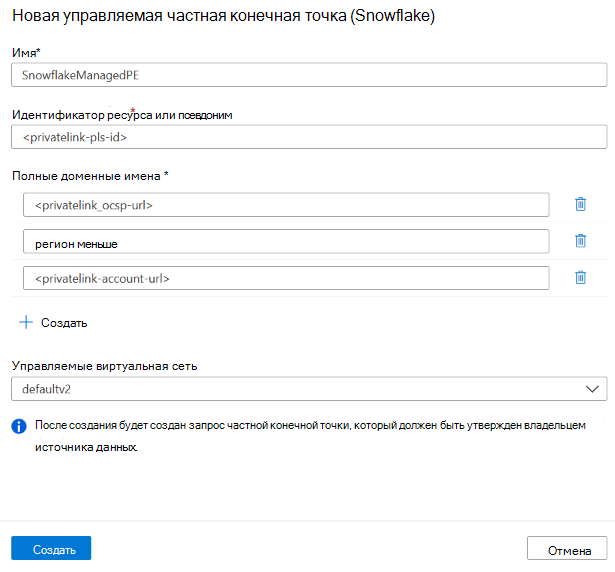Viewport: 615px width, 572px height.
Task: Focus the privatelink-pls-id resource field
Action: point(309,137)
